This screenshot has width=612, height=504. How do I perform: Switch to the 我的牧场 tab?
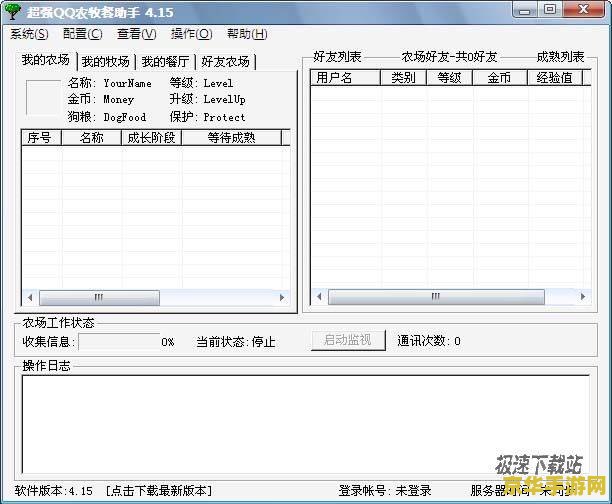[106, 61]
